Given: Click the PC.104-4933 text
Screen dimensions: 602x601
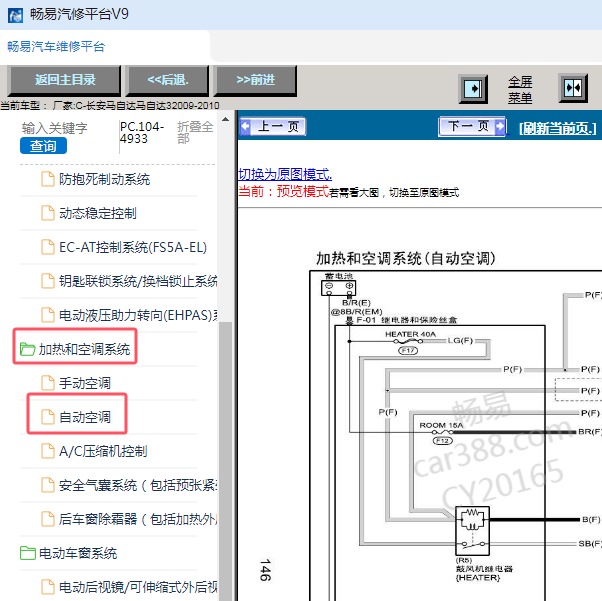Looking at the screenshot, I should (142, 132).
